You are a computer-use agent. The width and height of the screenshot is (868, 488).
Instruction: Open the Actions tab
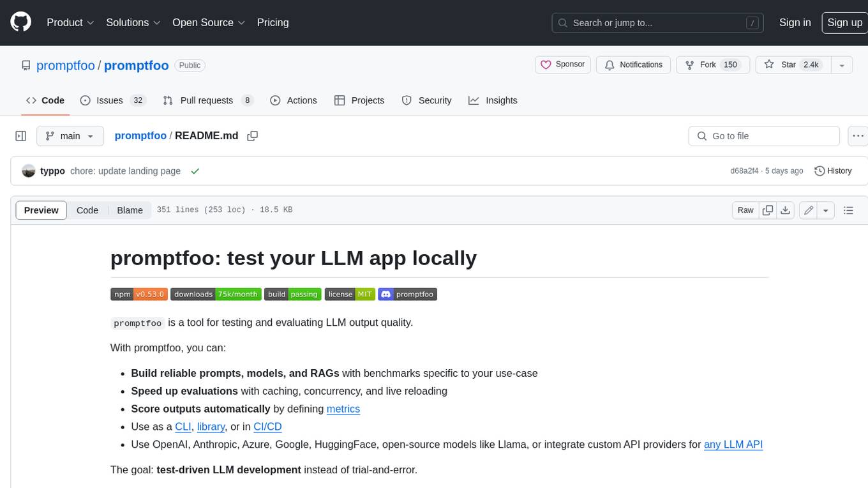click(293, 100)
